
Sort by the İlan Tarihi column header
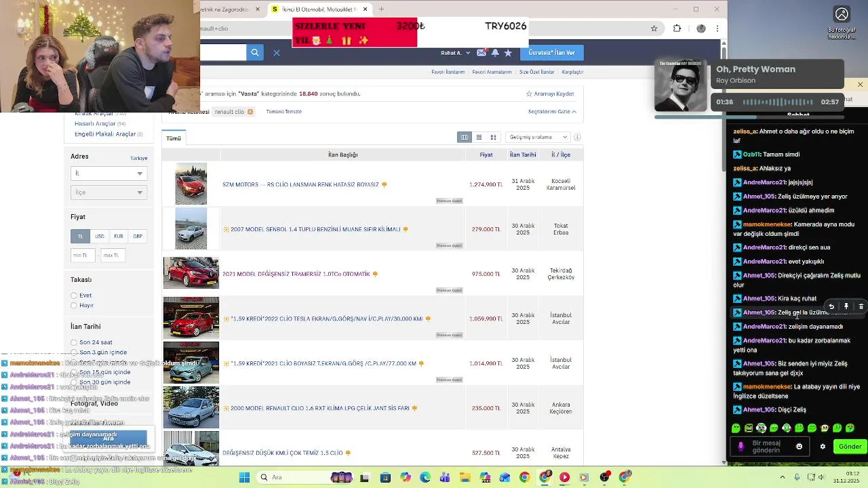[x=523, y=155]
